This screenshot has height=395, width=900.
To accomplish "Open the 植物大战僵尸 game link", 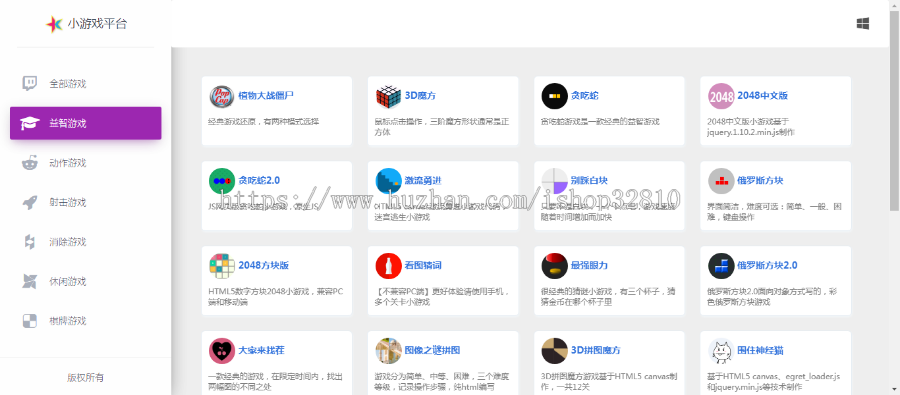I will click(266, 95).
